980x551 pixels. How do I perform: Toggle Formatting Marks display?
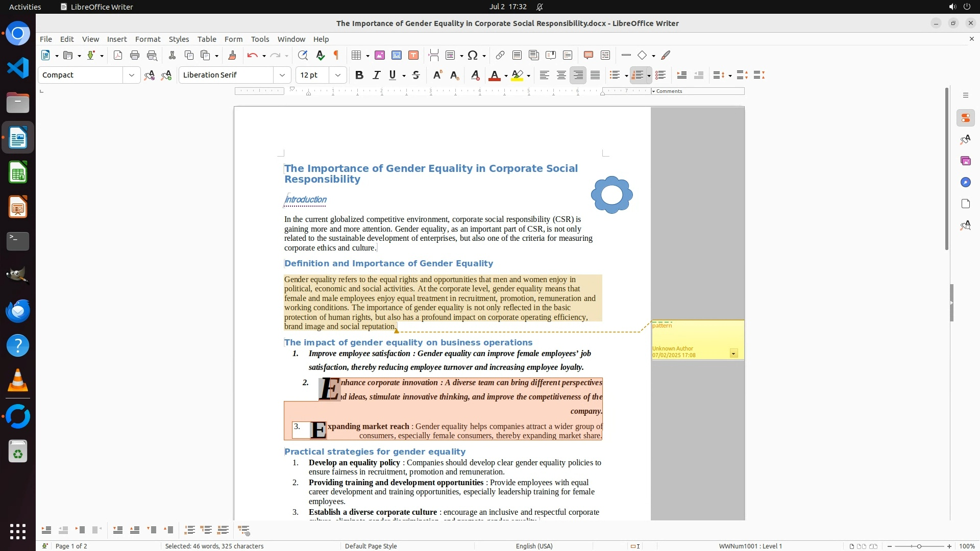[x=336, y=56]
